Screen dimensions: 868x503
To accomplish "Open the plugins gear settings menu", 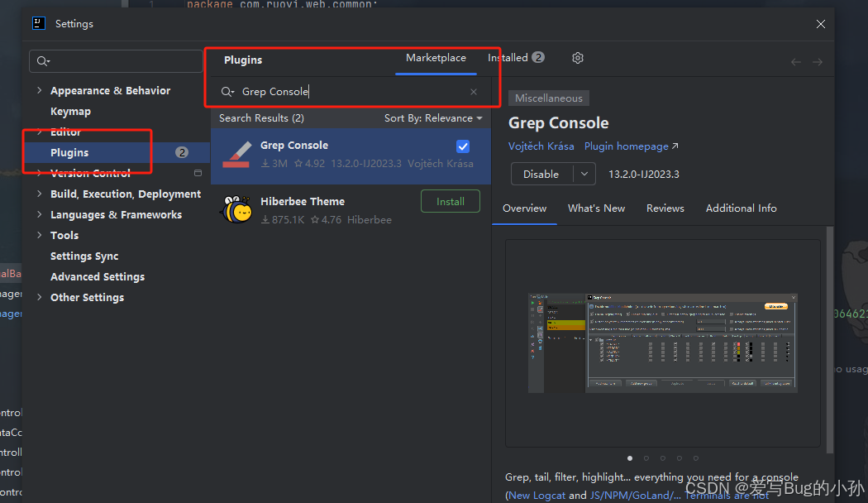I will click(x=577, y=58).
